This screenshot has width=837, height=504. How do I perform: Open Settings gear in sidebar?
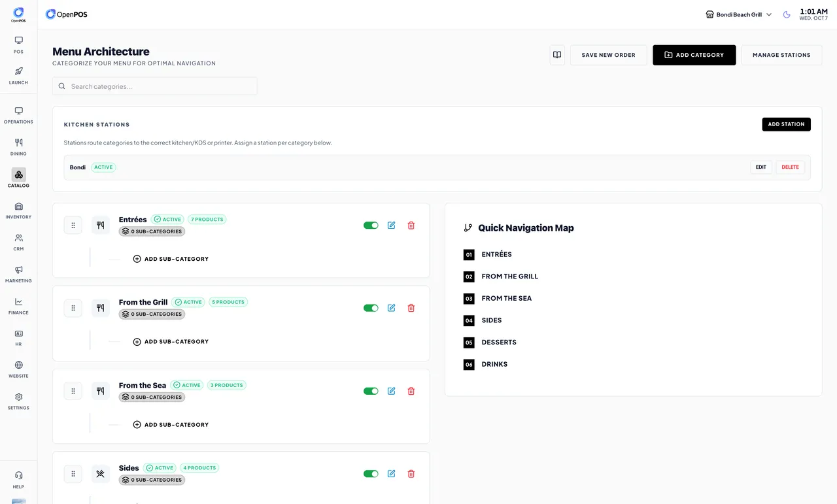(x=18, y=401)
